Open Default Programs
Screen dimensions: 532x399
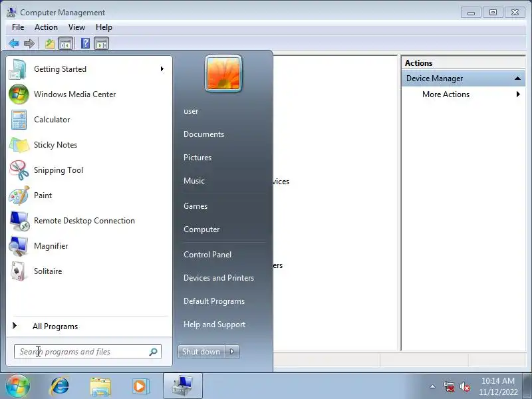(x=214, y=301)
